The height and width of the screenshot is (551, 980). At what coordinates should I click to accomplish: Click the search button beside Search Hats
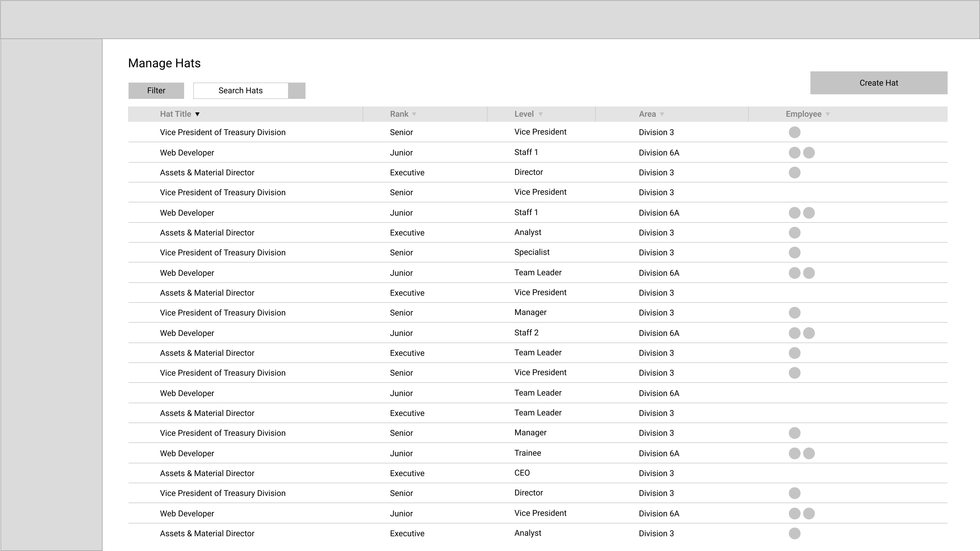[296, 90]
